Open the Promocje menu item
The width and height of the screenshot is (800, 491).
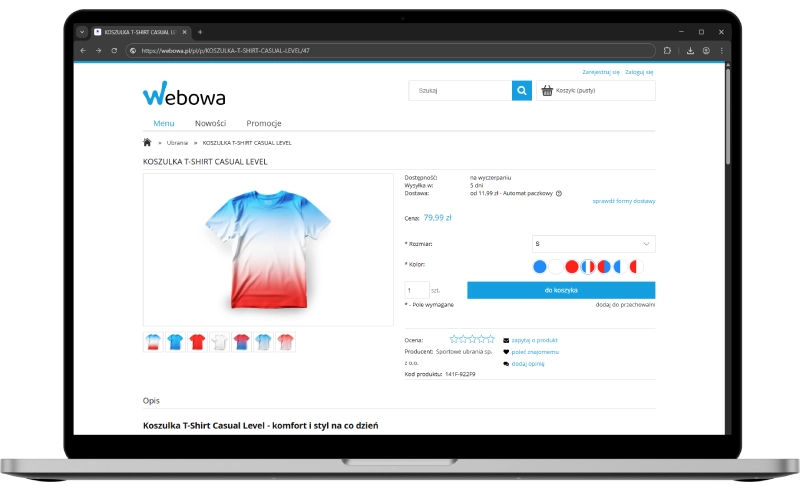(x=264, y=124)
